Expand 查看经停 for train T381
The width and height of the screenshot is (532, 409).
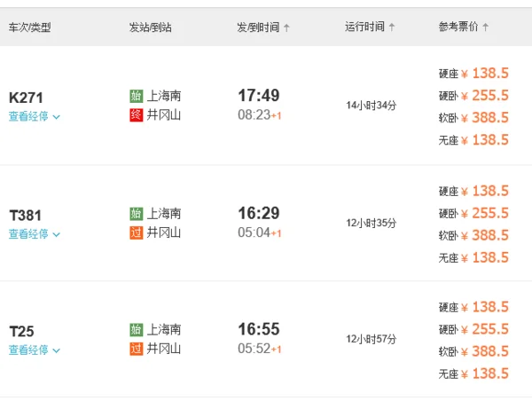pos(35,234)
